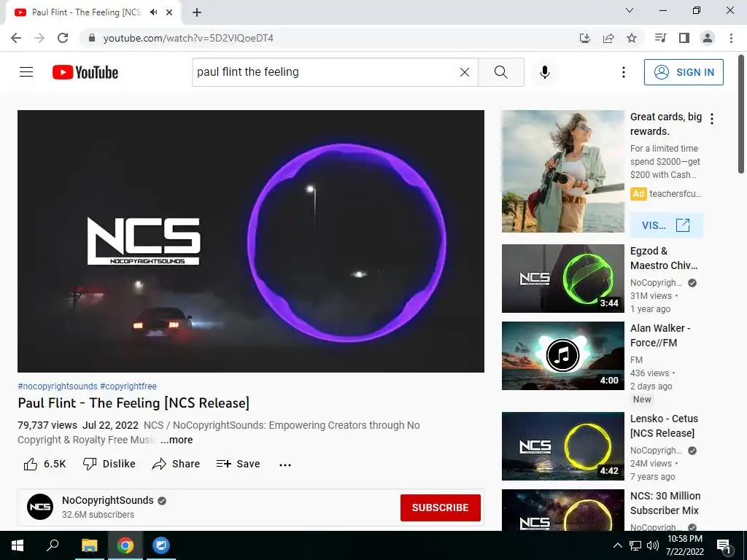Open File Explorer from taskbar
The height and width of the screenshot is (560, 747).
click(89, 545)
